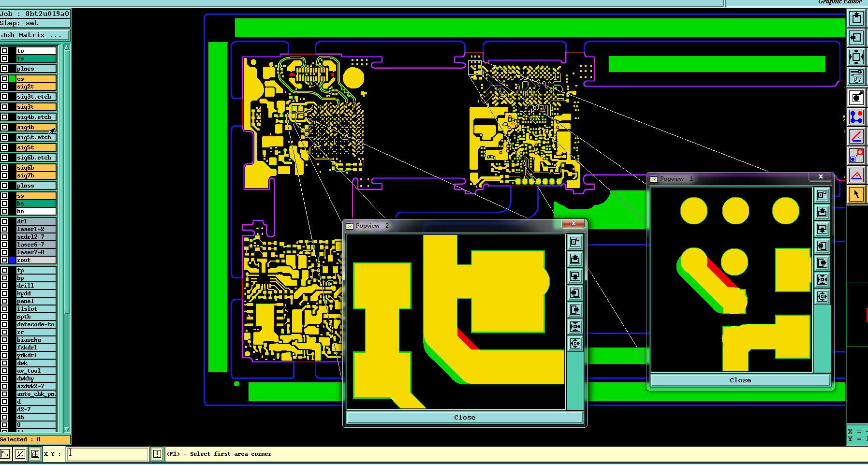The image size is (868, 465).
Task: Select the 'npth' layer row
Action: pyautogui.click(x=36, y=317)
